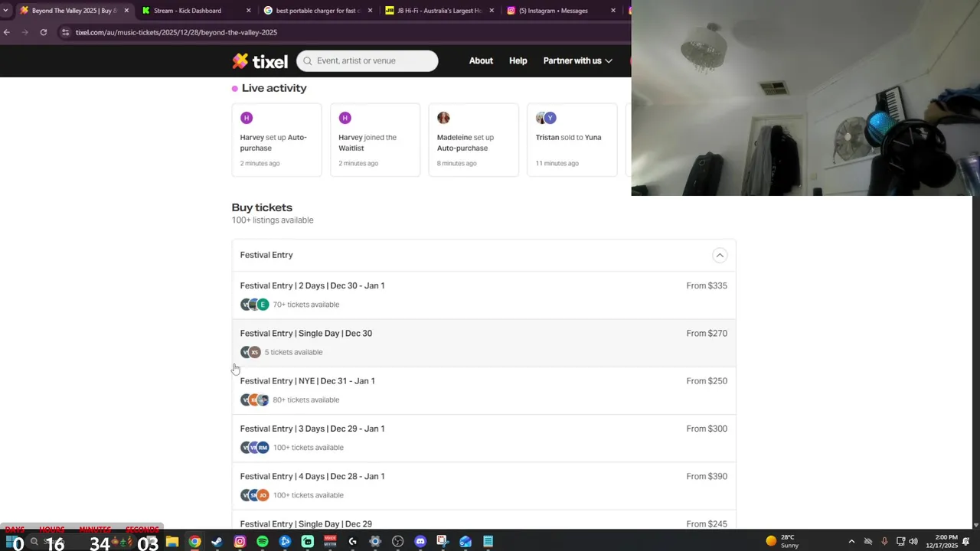Open Festival Entry 2 Days Dec 30 - Jan 1 listing
The width and height of the screenshot is (980, 551).
click(484, 295)
